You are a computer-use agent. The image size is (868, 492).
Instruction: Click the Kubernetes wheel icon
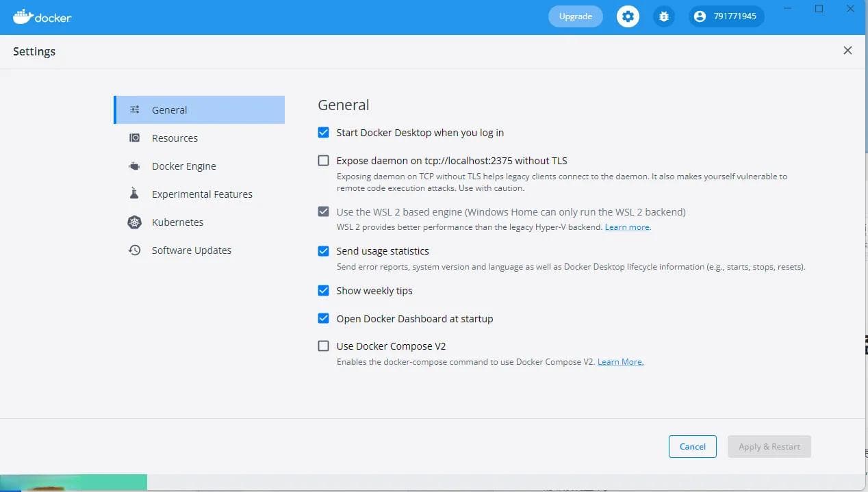coord(135,222)
